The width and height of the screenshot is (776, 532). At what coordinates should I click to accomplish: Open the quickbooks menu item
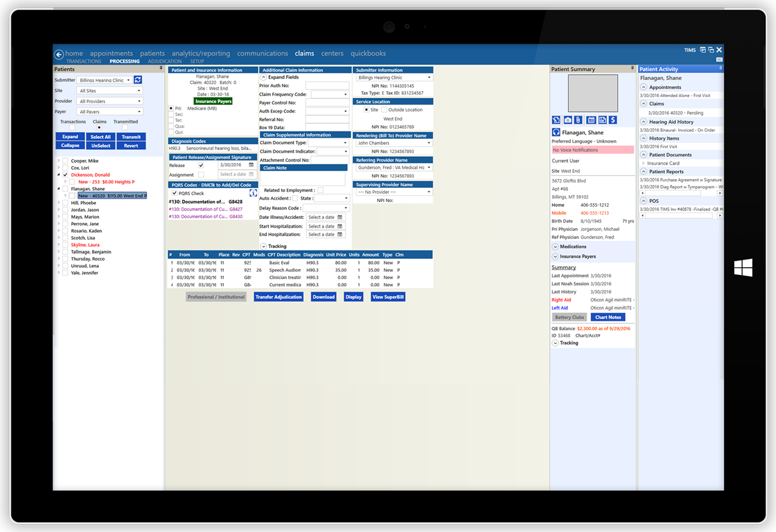click(x=368, y=53)
